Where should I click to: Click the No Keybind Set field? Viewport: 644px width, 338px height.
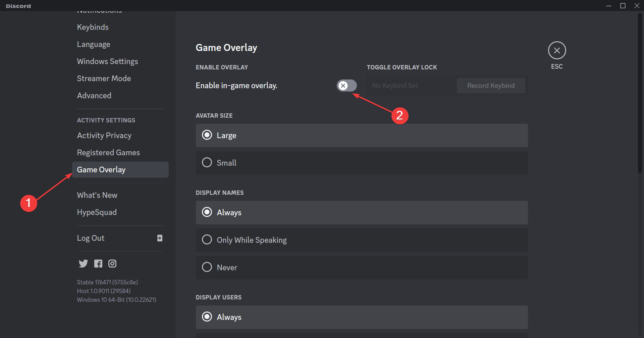(x=412, y=86)
